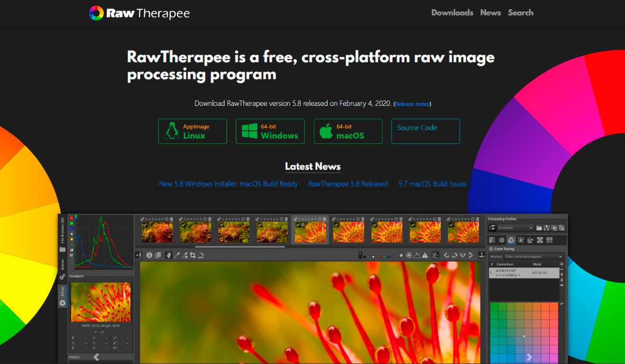Select the Hand tool in editor toolbar
Screen dimensions: 625x364
169,255
